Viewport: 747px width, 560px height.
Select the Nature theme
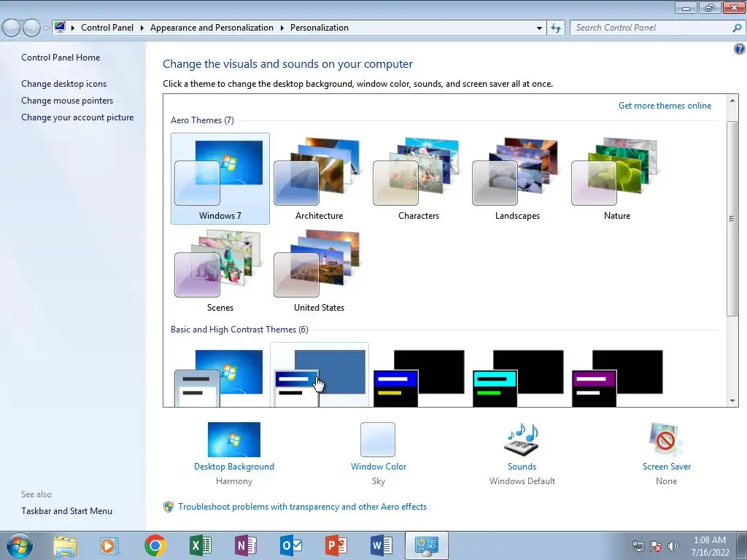click(616, 179)
